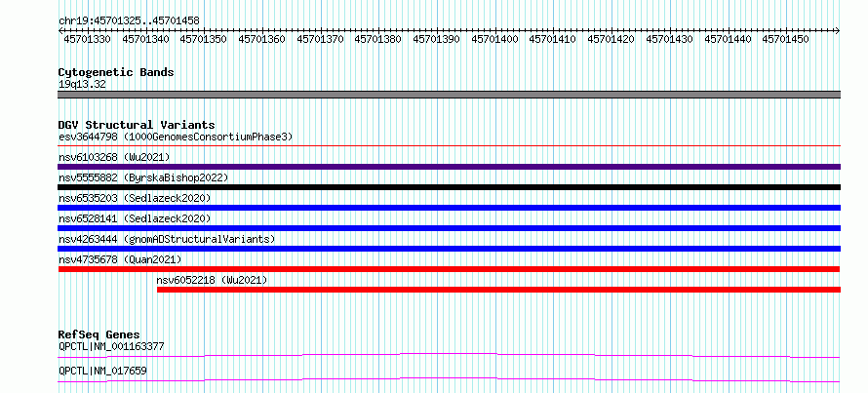Click the blue bar under nsv6535203
The width and height of the screenshot is (868, 393).
click(x=449, y=208)
